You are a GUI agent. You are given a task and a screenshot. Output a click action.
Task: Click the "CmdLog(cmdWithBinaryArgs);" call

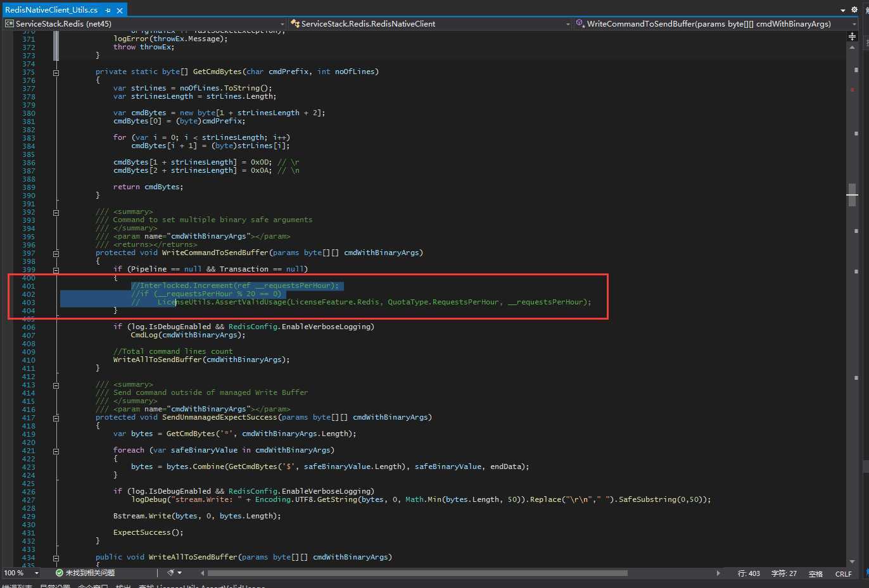188,335
